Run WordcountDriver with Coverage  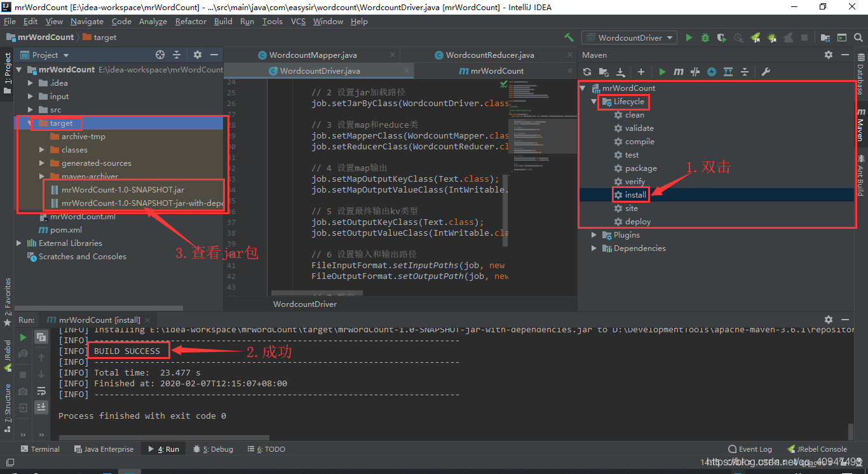tap(722, 37)
